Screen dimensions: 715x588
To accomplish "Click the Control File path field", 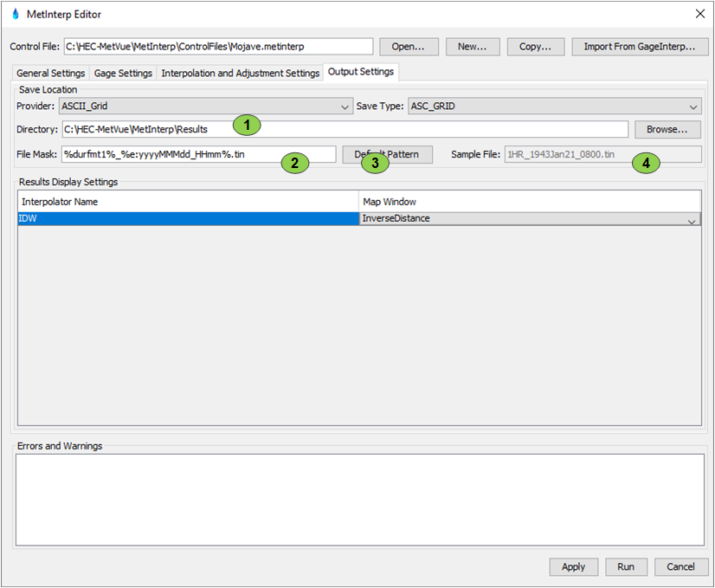I will pos(218,47).
